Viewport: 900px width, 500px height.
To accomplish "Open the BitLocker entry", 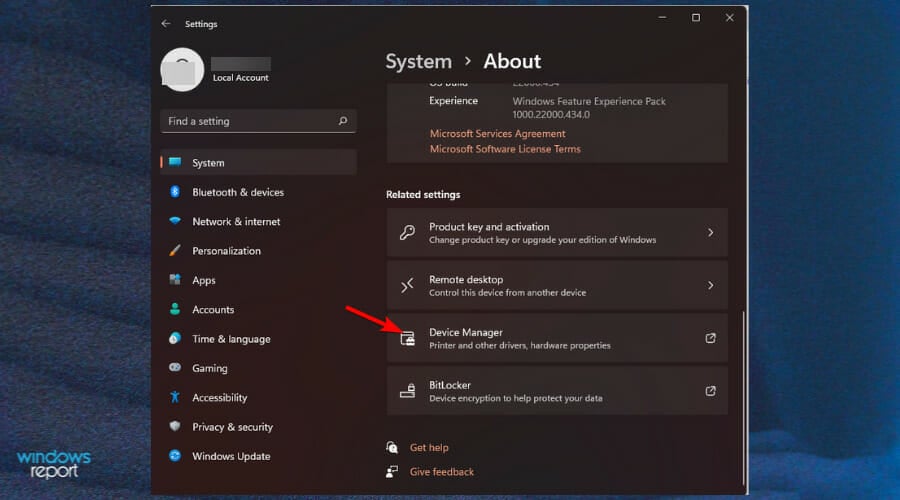I will click(557, 391).
